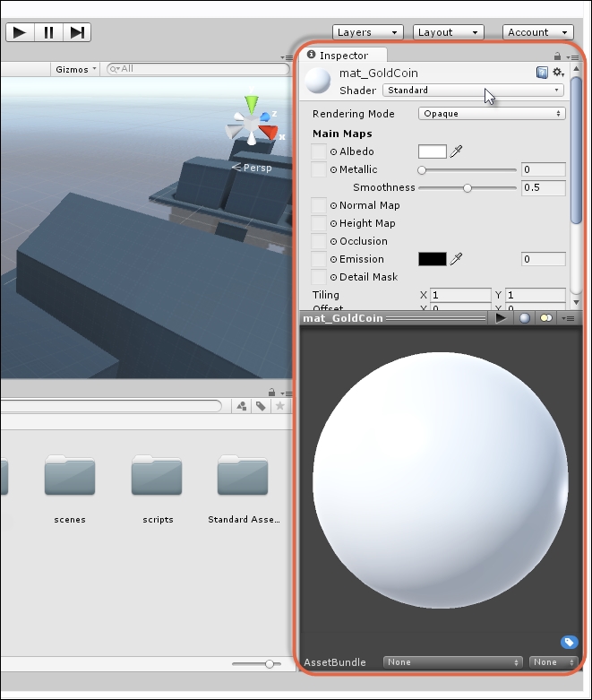
Task: Click the Height Map texture slot
Action: point(319,223)
